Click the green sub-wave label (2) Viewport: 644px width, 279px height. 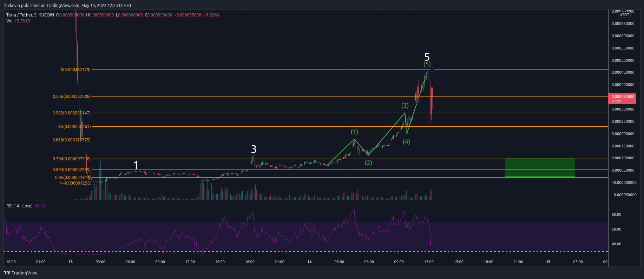point(368,163)
